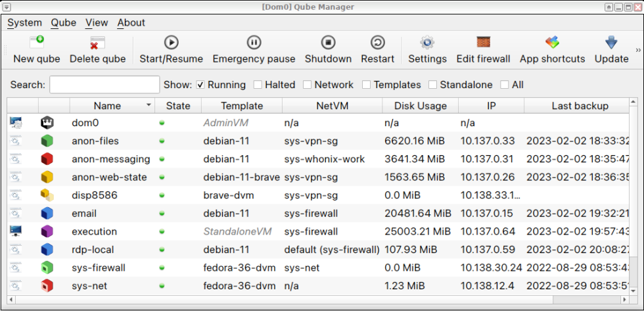The width and height of the screenshot is (644, 311).
Task: Expand the toolbar overflow chevron
Action: (x=637, y=50)
